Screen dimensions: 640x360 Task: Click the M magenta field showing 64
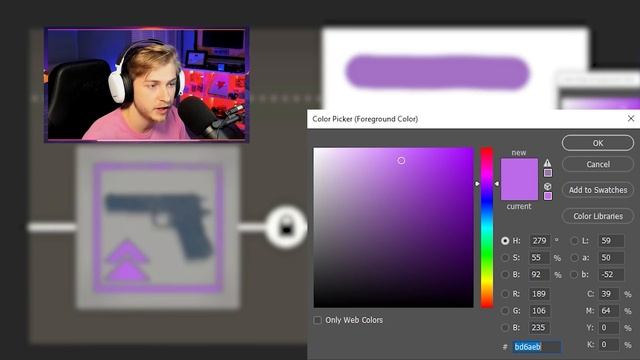[x=609, y=311]
